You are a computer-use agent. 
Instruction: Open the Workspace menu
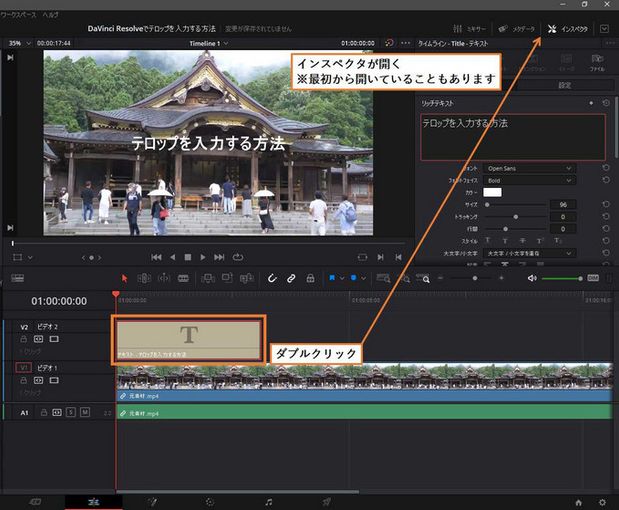(19, 15)
